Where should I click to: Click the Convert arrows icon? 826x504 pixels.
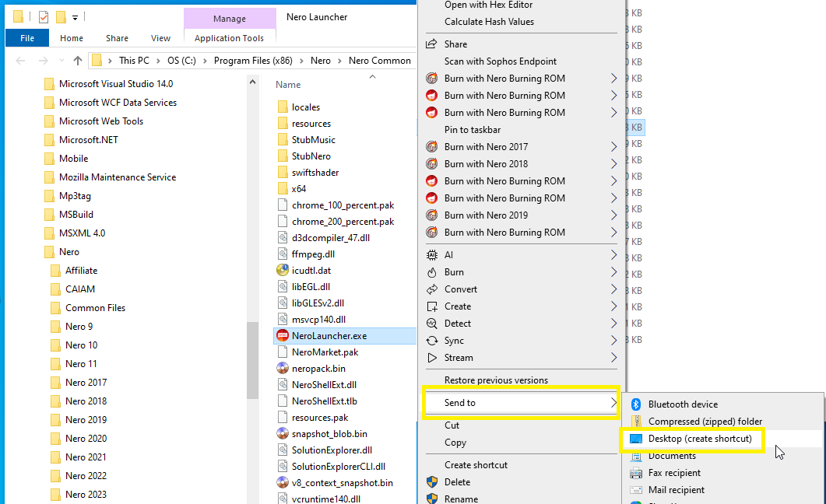[431, 289]
